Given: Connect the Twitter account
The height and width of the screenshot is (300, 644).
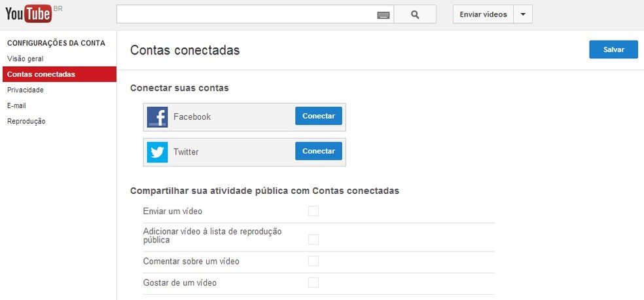Looking at the screenshot, I should pyautogui.click(x=319, y=151).
